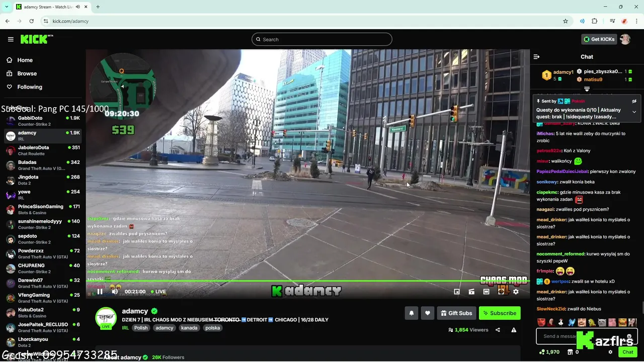Image resolution: width=644 pixels, height=362 pixels.
Task: Open Jingdota channel in sidebar
Action: click(43, 180)
